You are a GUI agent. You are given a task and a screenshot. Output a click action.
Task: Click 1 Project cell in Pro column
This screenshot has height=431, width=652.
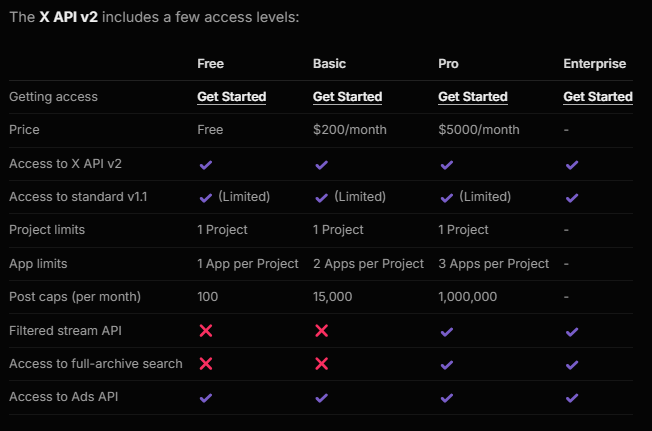click(463, 230)
